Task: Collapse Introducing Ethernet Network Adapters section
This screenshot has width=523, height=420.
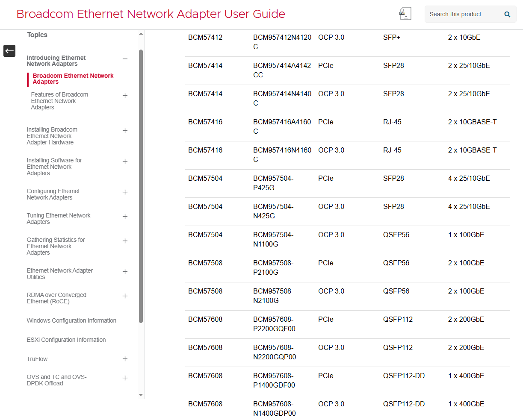Action: 125,59
